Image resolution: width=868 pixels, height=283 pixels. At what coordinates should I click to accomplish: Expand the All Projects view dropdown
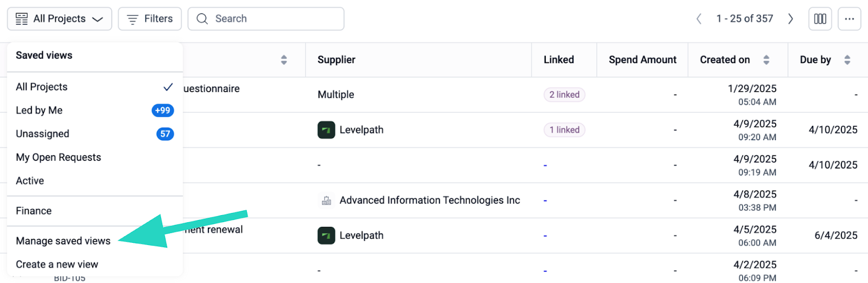click(60, 19)
